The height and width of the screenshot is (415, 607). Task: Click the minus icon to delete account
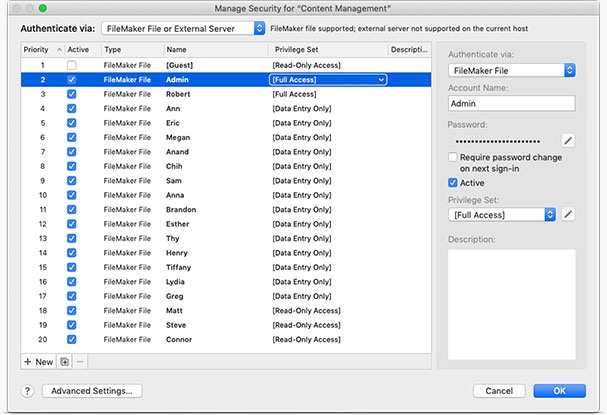[80, 361]
